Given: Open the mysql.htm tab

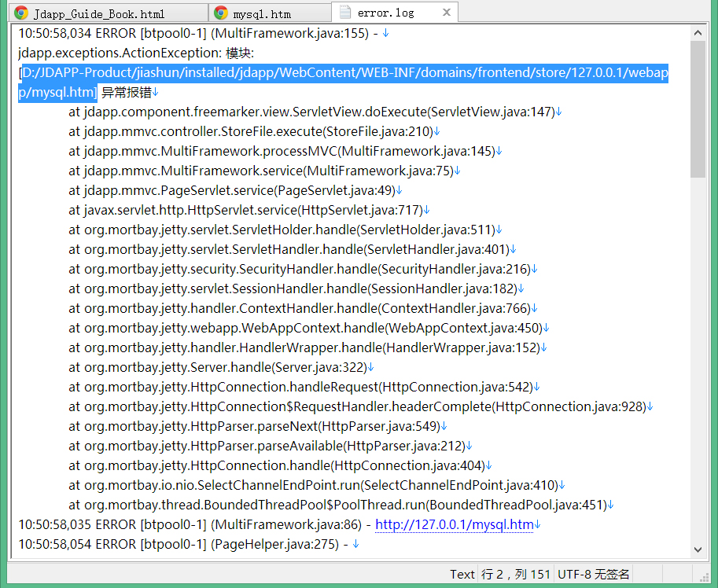Looking at the screenshot, I should 271,13.
